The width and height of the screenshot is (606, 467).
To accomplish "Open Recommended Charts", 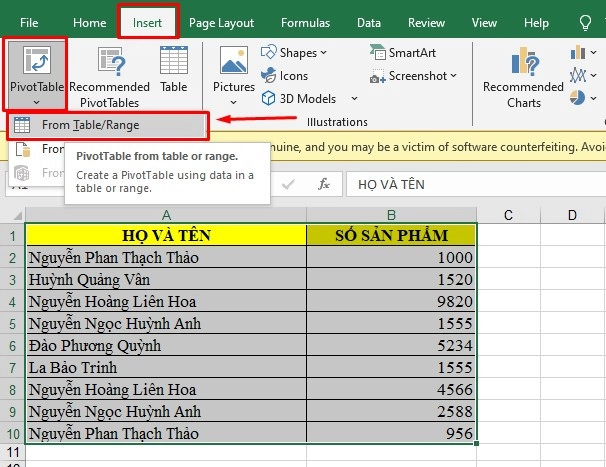I will click(523, 75).
